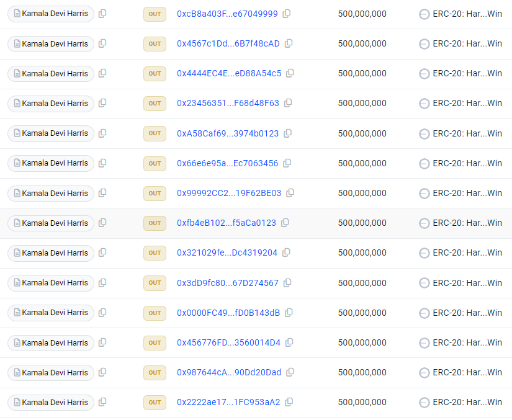Image resolution: width=512 pixels, height=420 pixels.
Task: Click copy icon beside 0x321029fe...Dc4319204
Action: click(x=286, y=252)
